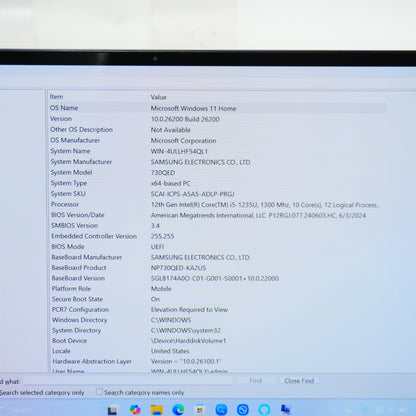
Task: Open Microsoft Store from the taskbar
Action: tap(199, 409)
